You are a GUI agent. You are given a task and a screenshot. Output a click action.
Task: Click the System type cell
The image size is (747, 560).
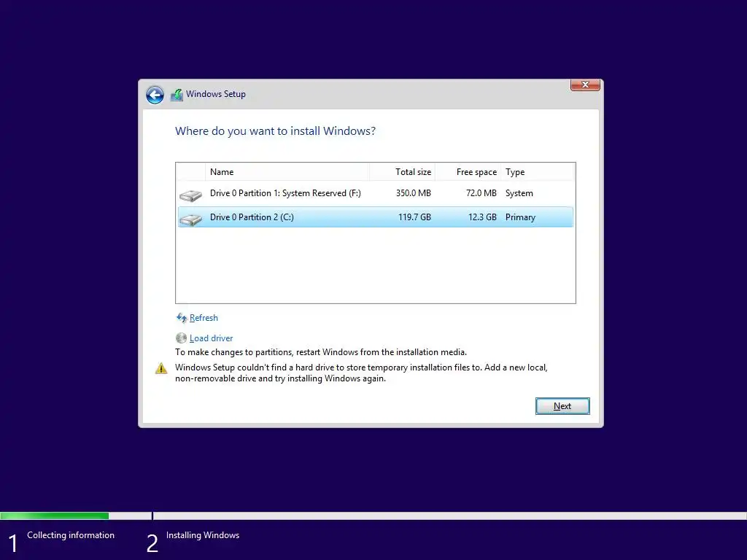[519, 193]
